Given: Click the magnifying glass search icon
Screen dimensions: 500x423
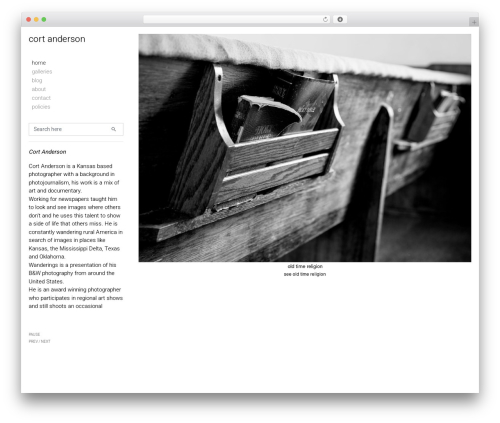Looking at the screenshot, I should click(x=114, y=129).
